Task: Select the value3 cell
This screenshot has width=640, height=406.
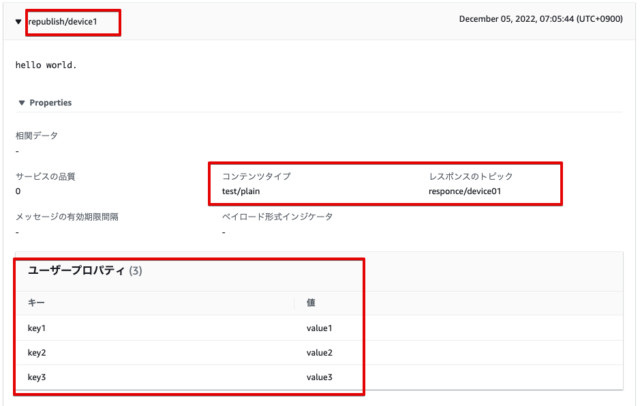Action: coord(320,377)
